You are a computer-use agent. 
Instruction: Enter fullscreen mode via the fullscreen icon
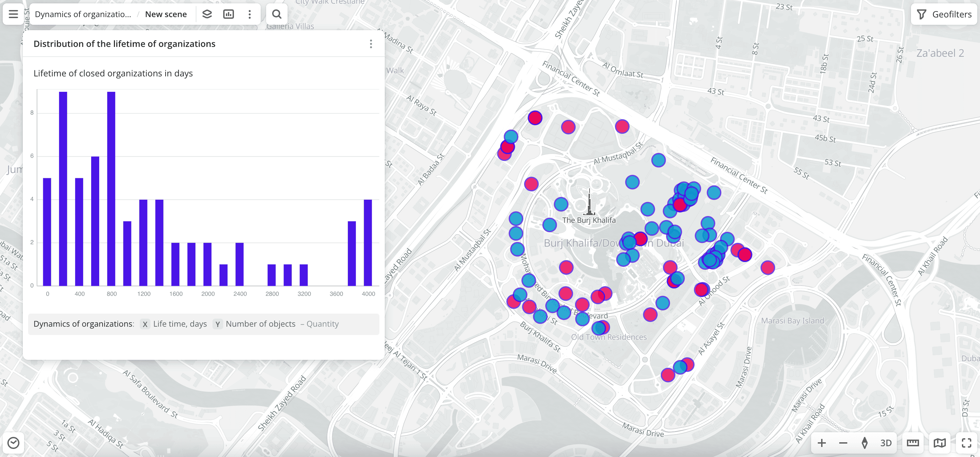point(966,443)
